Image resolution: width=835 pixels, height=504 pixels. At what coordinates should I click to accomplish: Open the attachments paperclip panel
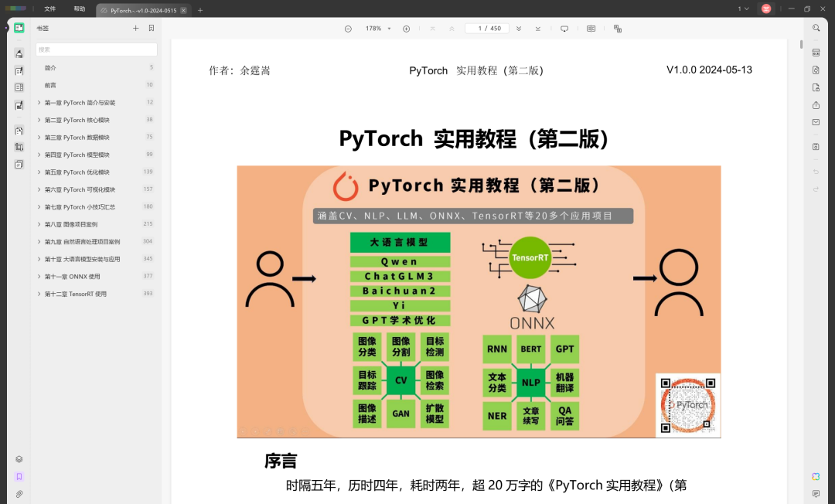point(19,495)
